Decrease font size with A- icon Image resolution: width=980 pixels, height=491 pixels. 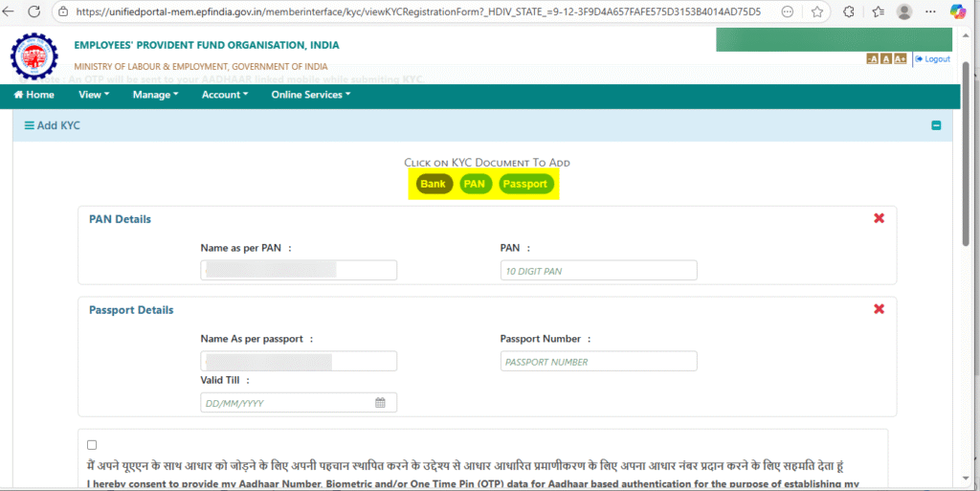(x=872, y=58)
